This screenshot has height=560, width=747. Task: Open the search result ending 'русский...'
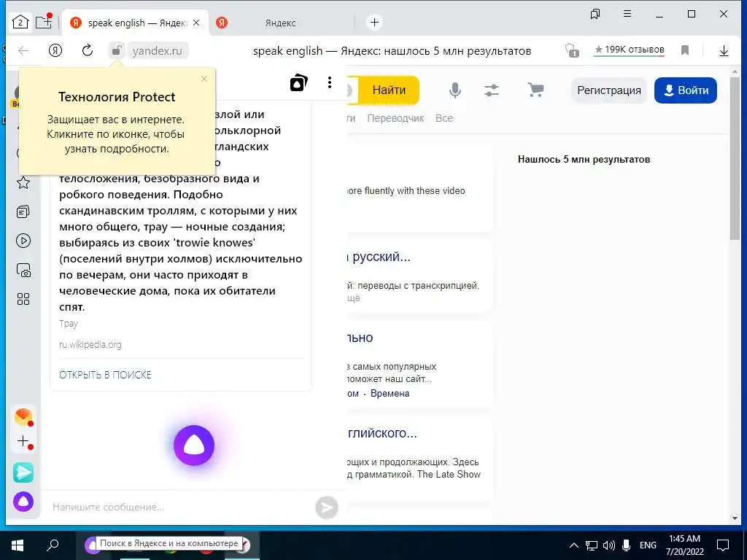pyautogui.click(x=379, y=257)
